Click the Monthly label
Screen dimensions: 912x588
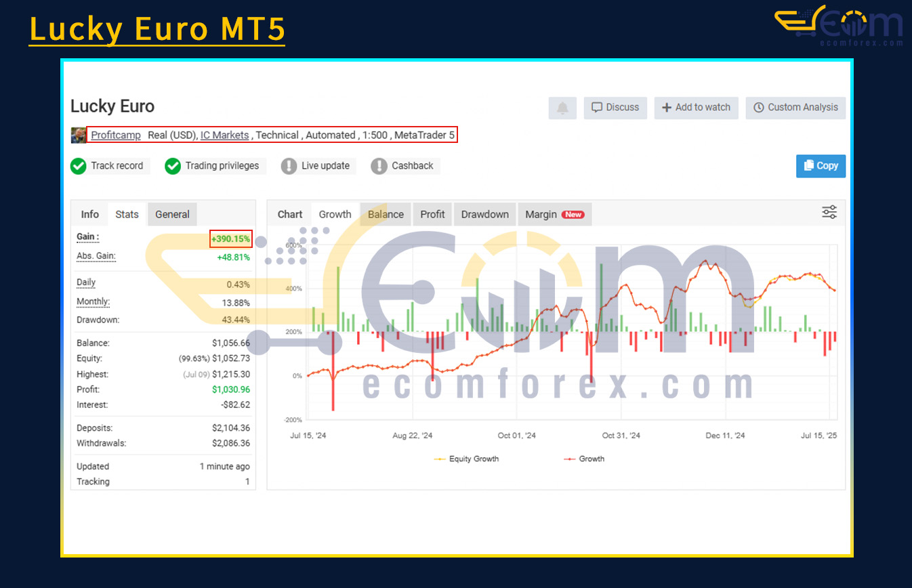[93, 302]
